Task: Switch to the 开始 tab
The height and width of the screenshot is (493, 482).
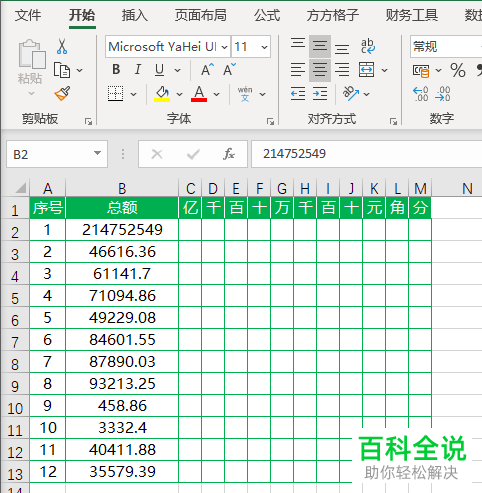Action: point(82,15)
